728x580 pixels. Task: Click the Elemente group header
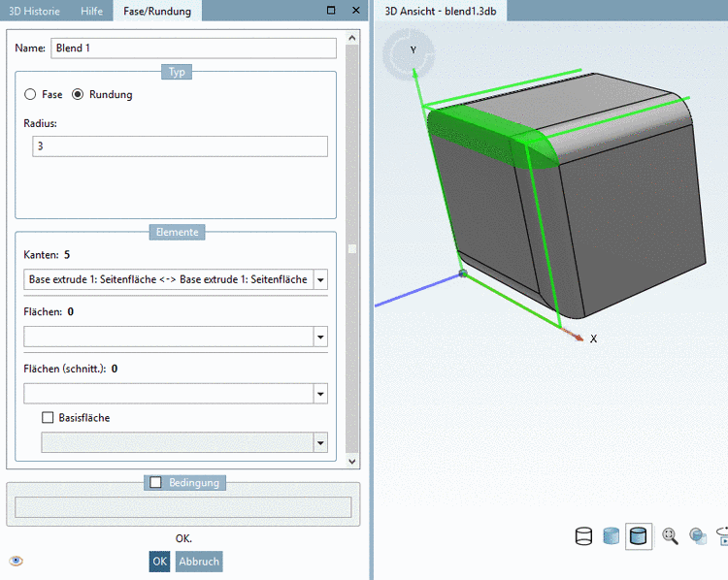[x=177, y=232]
